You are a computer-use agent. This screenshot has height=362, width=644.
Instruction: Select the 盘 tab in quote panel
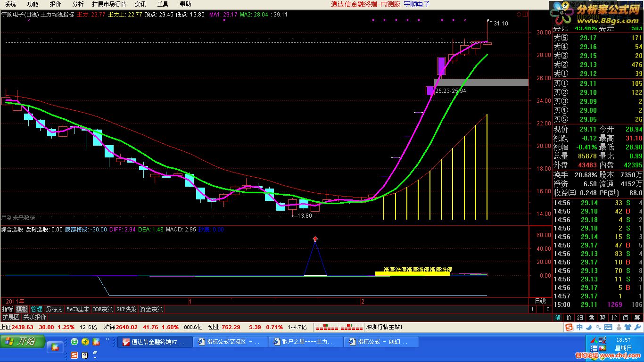[592, 318]
